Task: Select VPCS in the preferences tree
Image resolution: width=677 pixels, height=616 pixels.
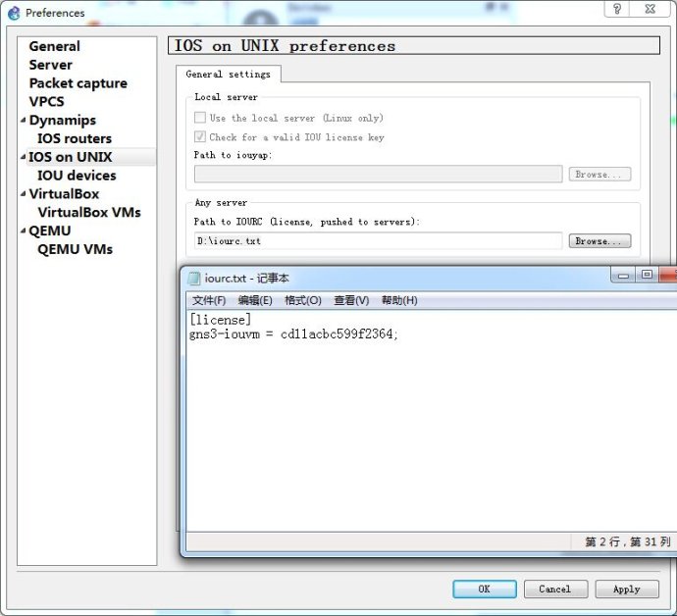Action: (x=47, y=101)
